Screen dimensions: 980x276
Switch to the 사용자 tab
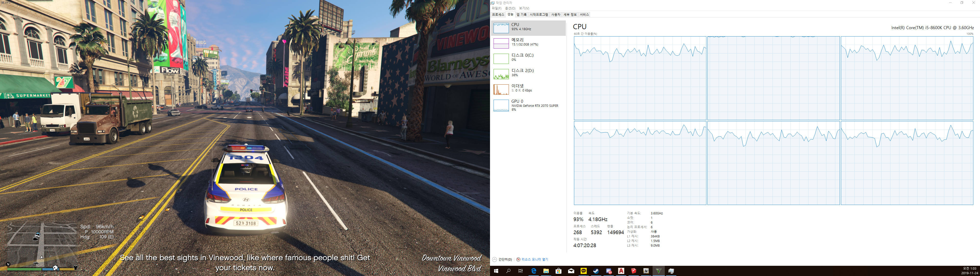(x=556, y=15)
